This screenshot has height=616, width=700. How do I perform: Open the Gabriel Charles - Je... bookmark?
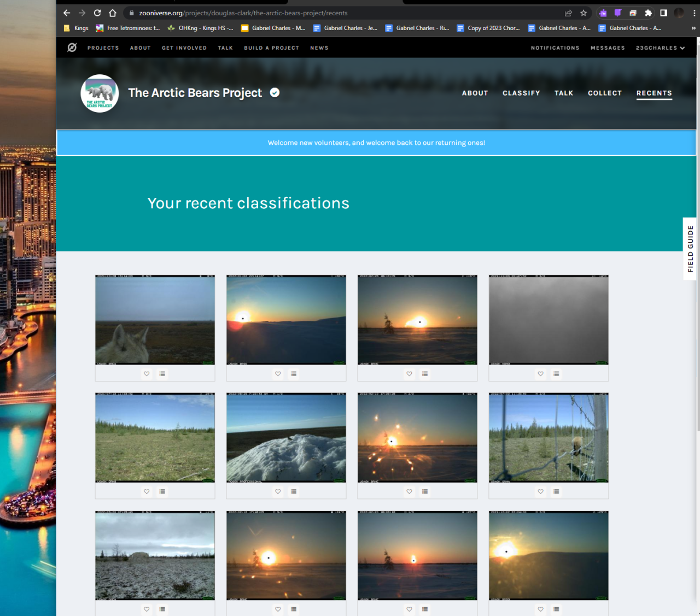pyautogui.click(x=345, y=28)
